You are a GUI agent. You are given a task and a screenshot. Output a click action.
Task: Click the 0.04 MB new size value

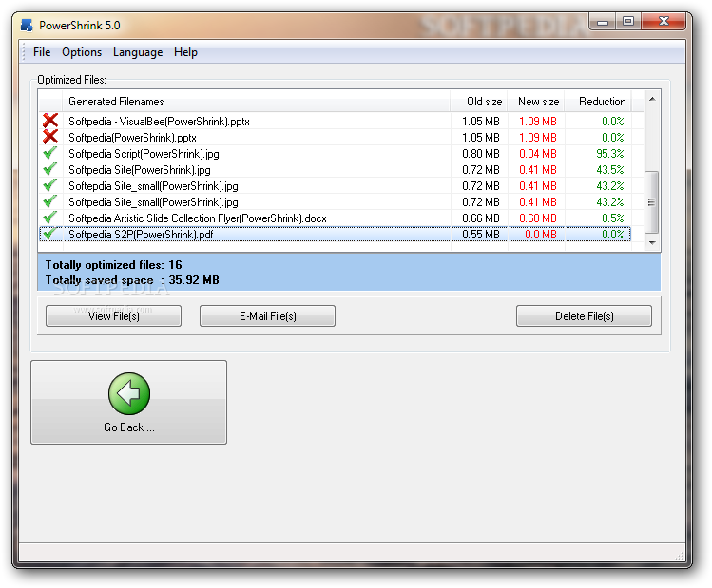tap(538, 154)
